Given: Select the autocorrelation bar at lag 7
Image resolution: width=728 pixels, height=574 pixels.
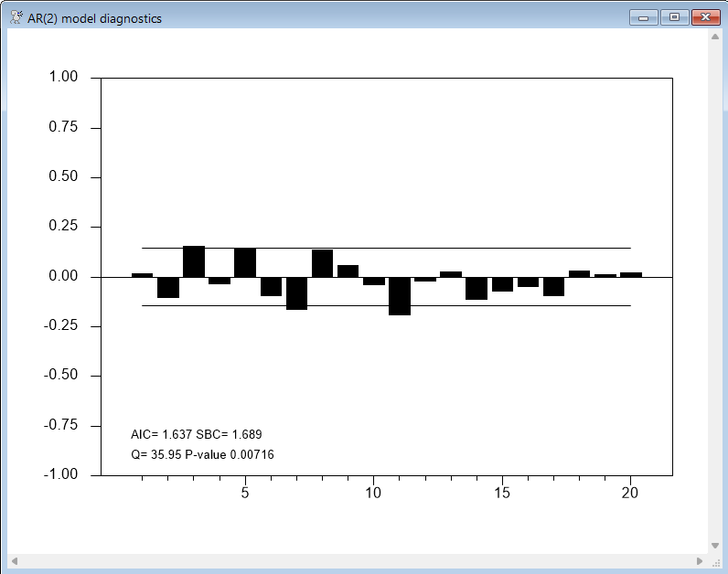Looking at the screenshot, I should pyautogui.click(x=296, y=292).
